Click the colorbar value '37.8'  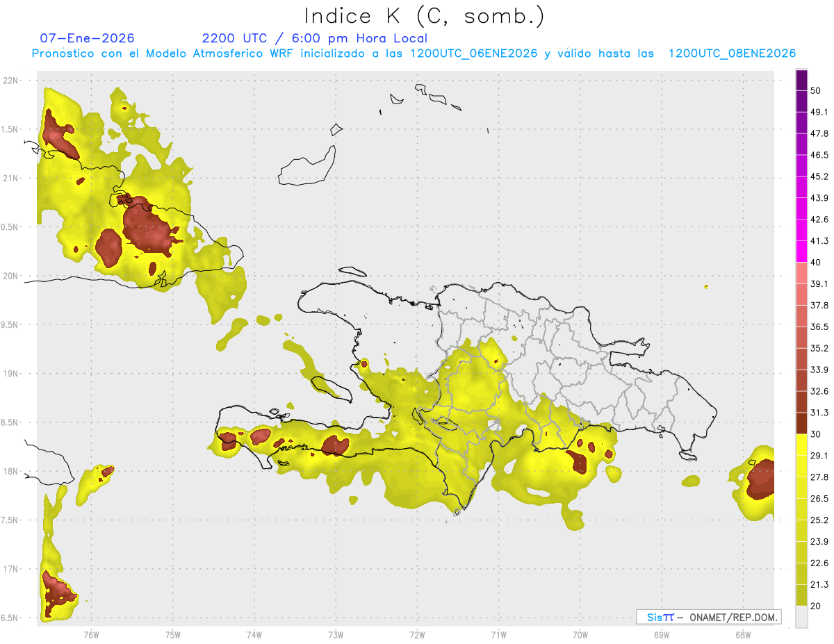[x=819, y=305]
